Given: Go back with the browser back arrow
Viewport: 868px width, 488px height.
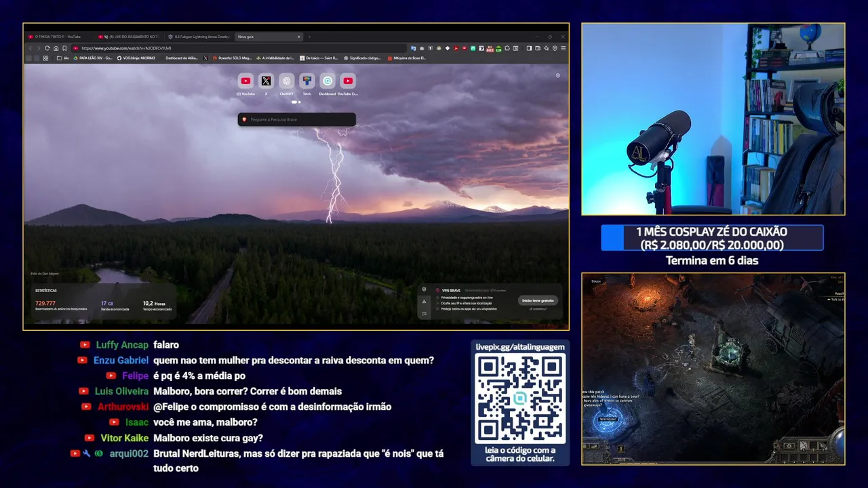Looking at the screenshot, I should [31, 48].
